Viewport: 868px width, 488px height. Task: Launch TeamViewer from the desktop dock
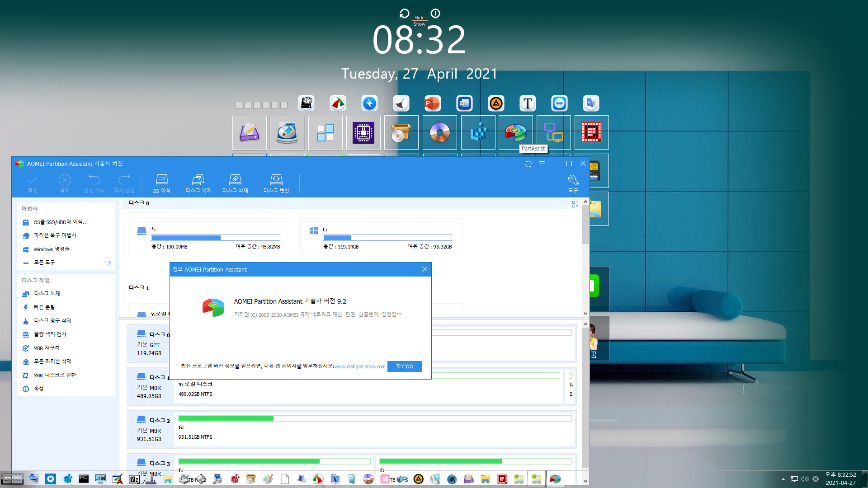pyautogui.click(x=559, y=103)
